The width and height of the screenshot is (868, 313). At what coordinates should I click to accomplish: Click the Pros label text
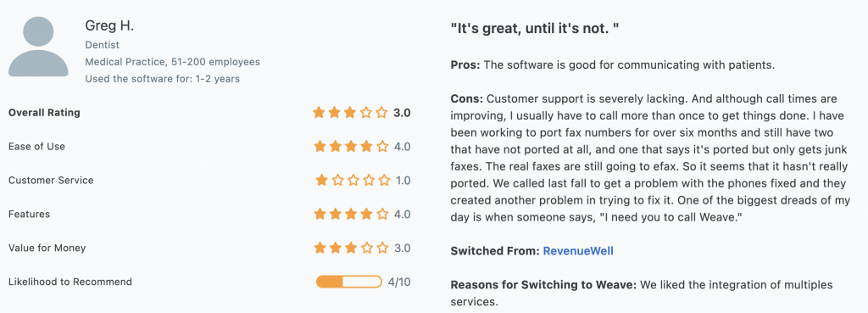click(x=466, y=64)
